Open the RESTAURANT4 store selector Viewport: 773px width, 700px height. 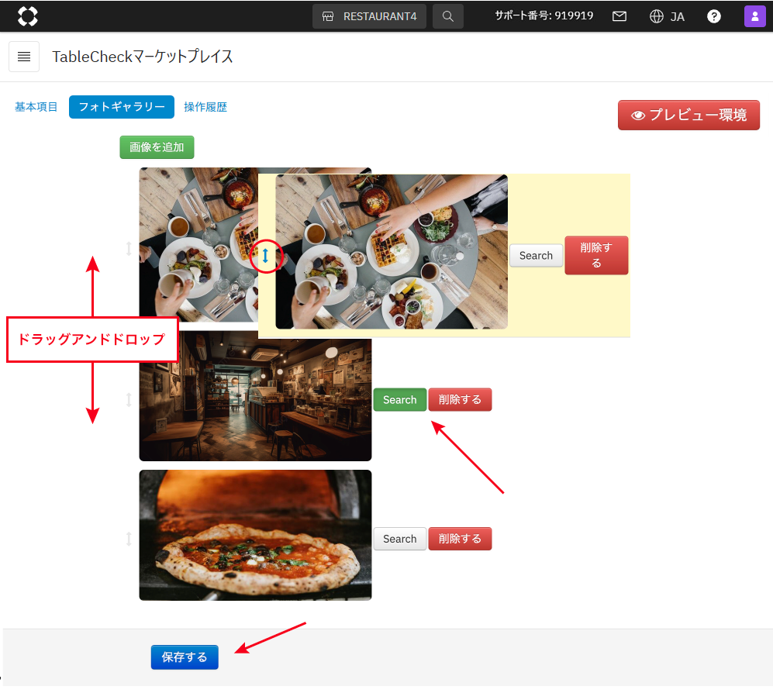[x=369, y=16]
